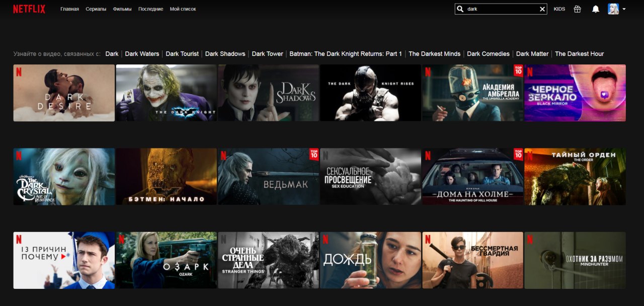Open the Дома на Холме thumbnail

pyautogui.click(x=472, y=176)
